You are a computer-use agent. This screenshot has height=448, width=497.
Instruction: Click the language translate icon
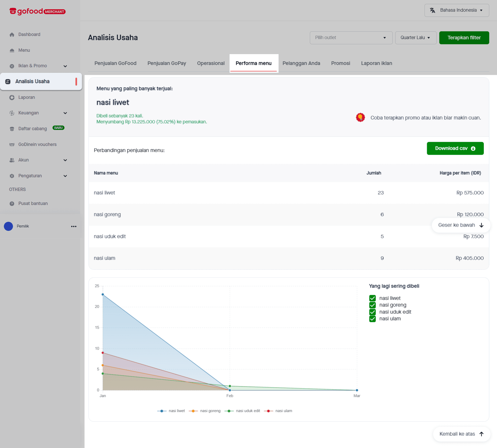(433, 10)
